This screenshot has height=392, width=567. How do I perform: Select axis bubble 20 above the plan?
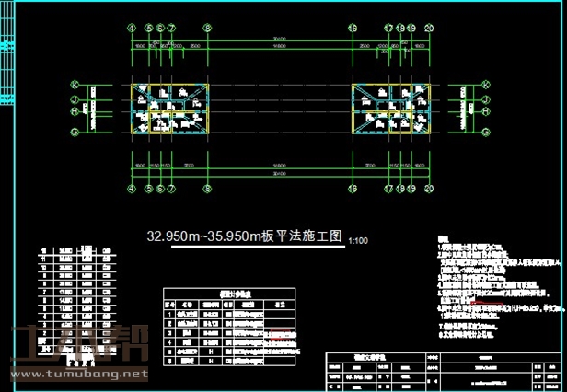pos(429,29)
